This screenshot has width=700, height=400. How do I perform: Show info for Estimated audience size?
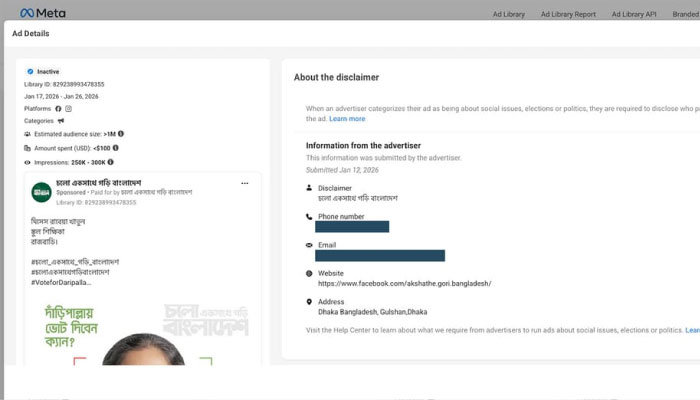121,133
